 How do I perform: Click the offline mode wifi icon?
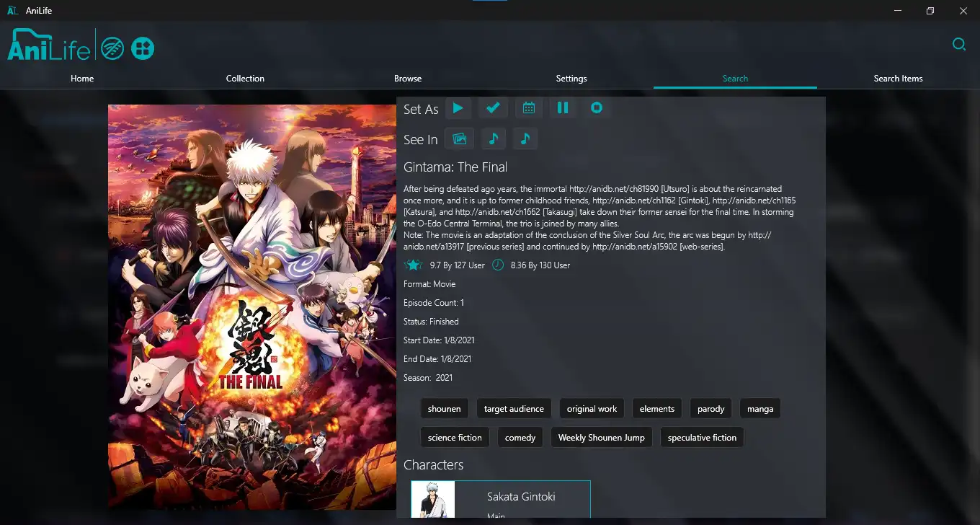point(113,48)
